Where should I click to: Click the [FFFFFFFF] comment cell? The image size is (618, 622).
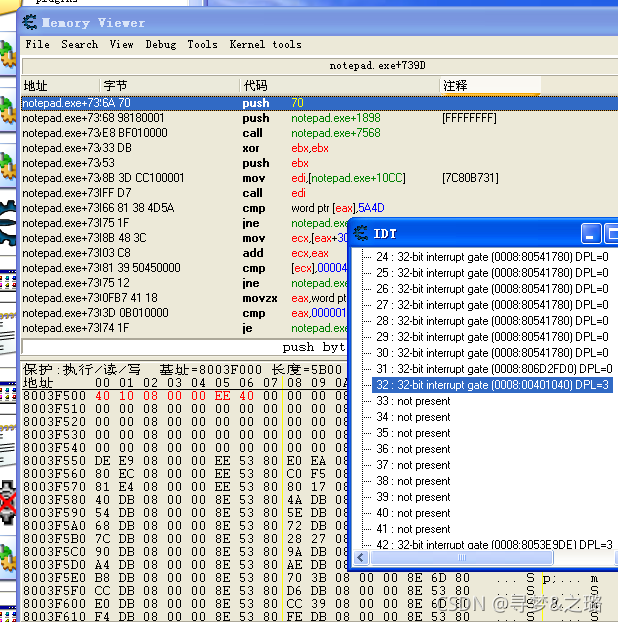click(469, 118)
